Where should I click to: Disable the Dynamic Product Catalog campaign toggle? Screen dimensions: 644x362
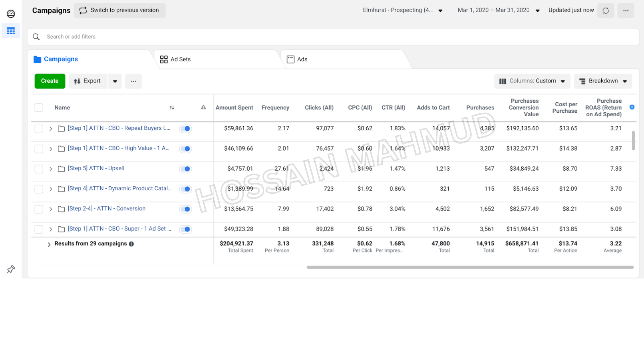(185, 189)
